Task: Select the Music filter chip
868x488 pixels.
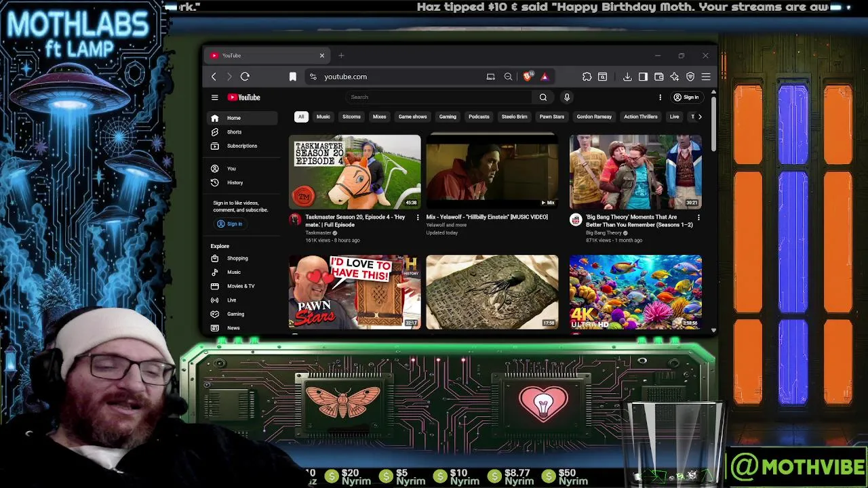Action: pos(323,117)
